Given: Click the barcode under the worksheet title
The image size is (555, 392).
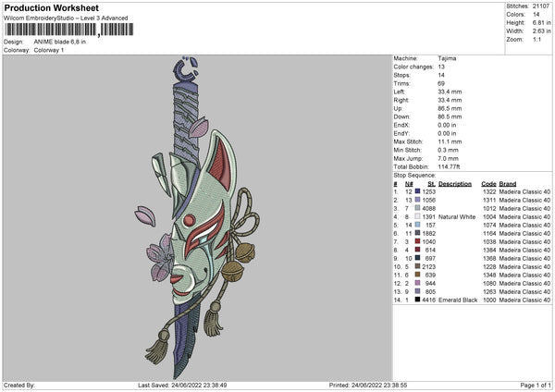Looking at the screenshot, I should pos(68,30).
